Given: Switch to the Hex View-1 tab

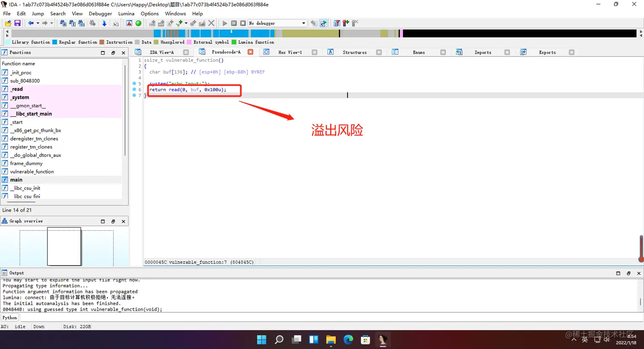Looking at the screenshot, I should coord(290,52).
